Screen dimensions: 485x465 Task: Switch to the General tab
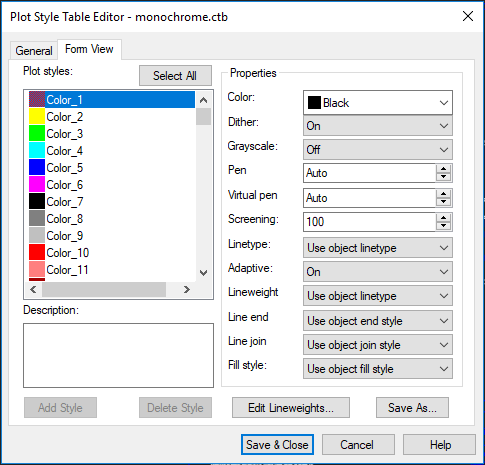(x=34, y=51)
